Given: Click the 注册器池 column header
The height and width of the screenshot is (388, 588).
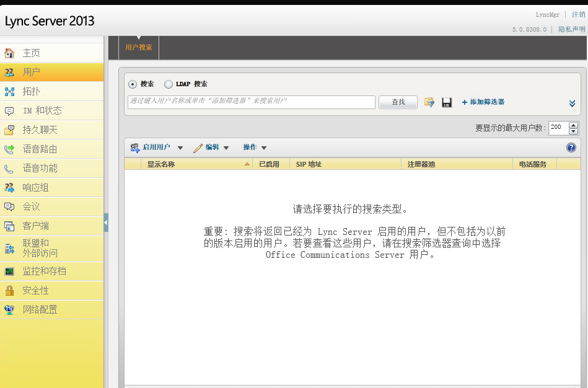Looking at the screenshot, I should [x=457, y=164].
